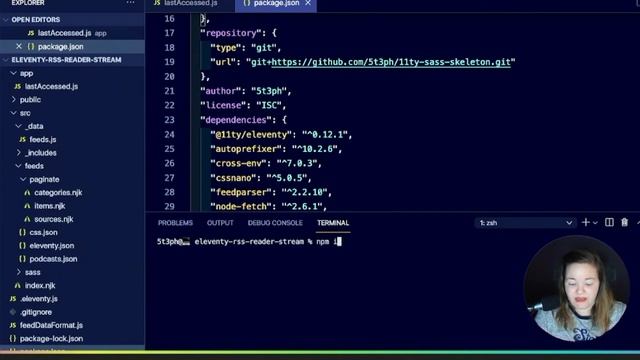640x360 pixels.
Task: Open lastAccessed.js from Open Editors
Action: [x=64, y=33]
